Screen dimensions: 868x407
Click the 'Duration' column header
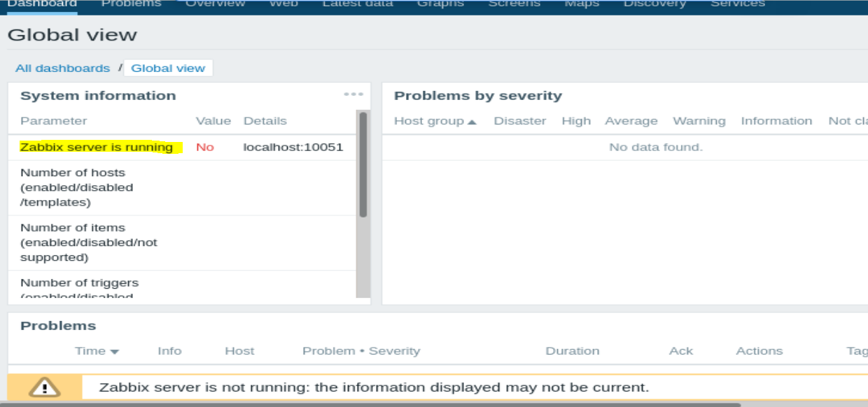[573, 351]
